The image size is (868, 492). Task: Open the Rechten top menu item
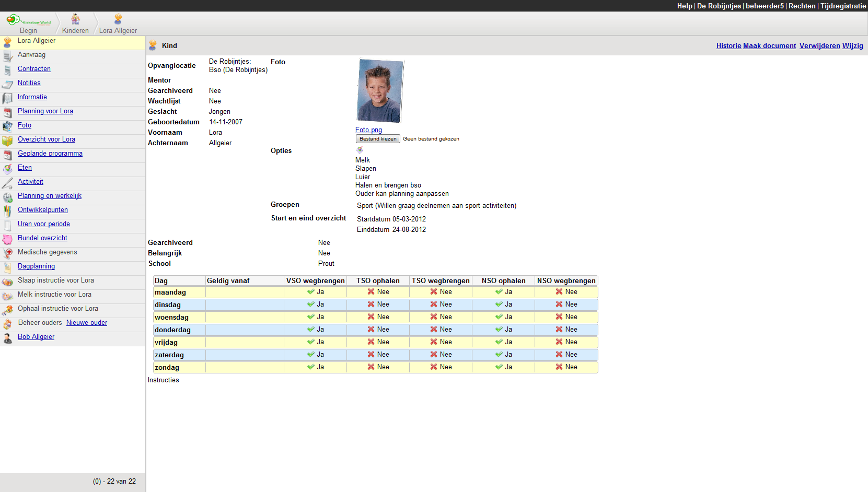pyautogui.click(x=802, y=6)
